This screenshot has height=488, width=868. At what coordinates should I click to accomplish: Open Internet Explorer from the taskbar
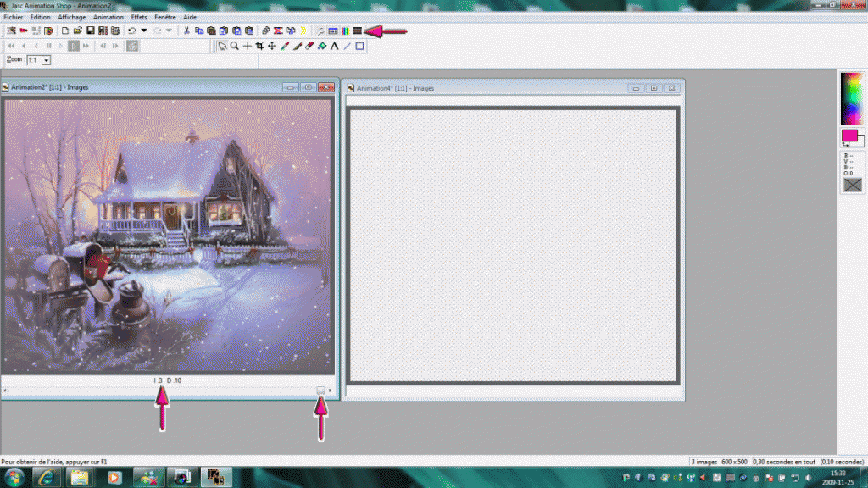coord(46,478)
